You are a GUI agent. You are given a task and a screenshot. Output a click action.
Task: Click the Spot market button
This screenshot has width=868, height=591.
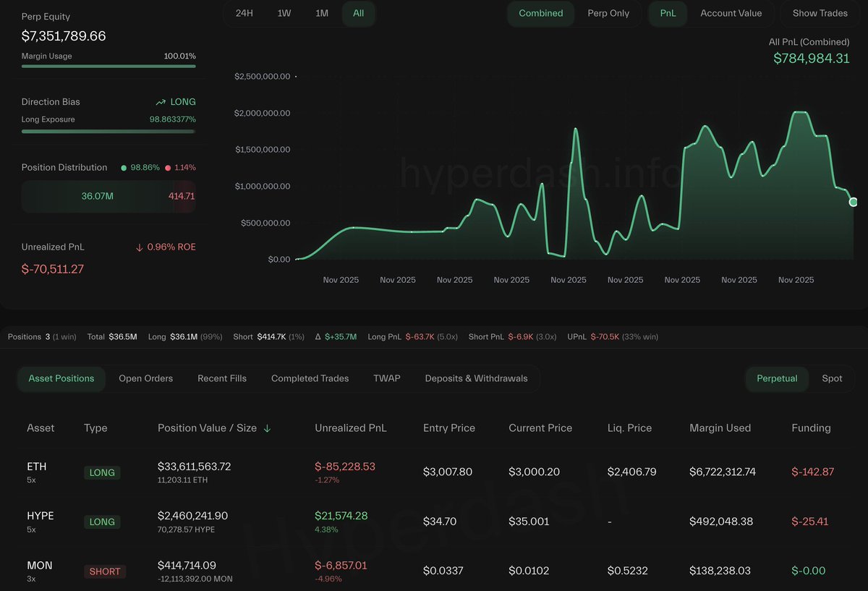tap(832, 378)
